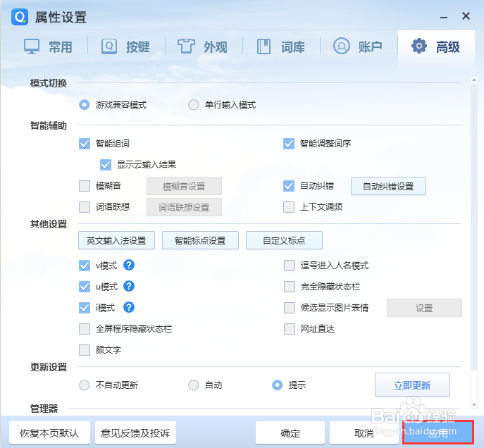This screenshot has height=448, width=484.
Task: Confirm with the 确定 button
Action: pyautogui.click(x=290, y=433)
